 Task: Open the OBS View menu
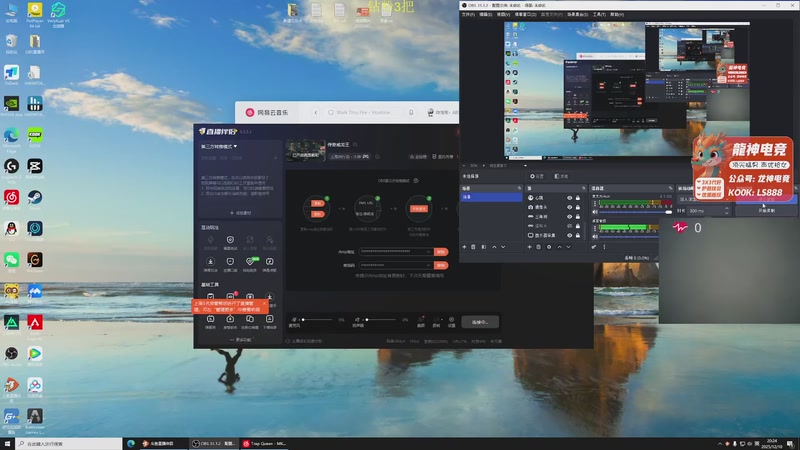[x=503, y=14]
